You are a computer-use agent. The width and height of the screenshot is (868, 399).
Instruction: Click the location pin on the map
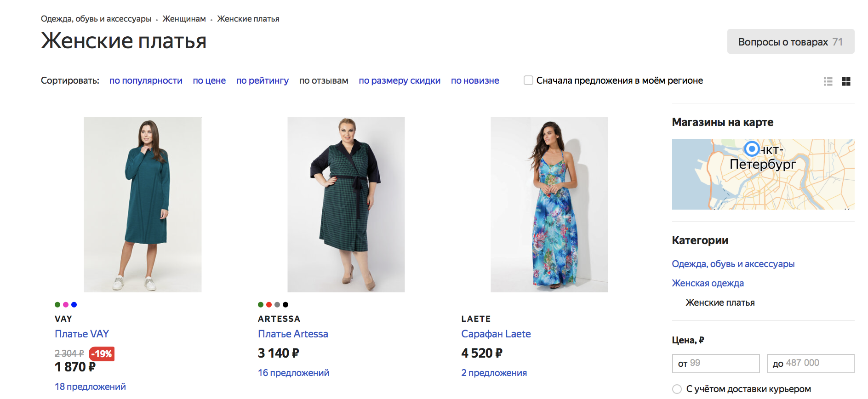click(x=752, y=149)
